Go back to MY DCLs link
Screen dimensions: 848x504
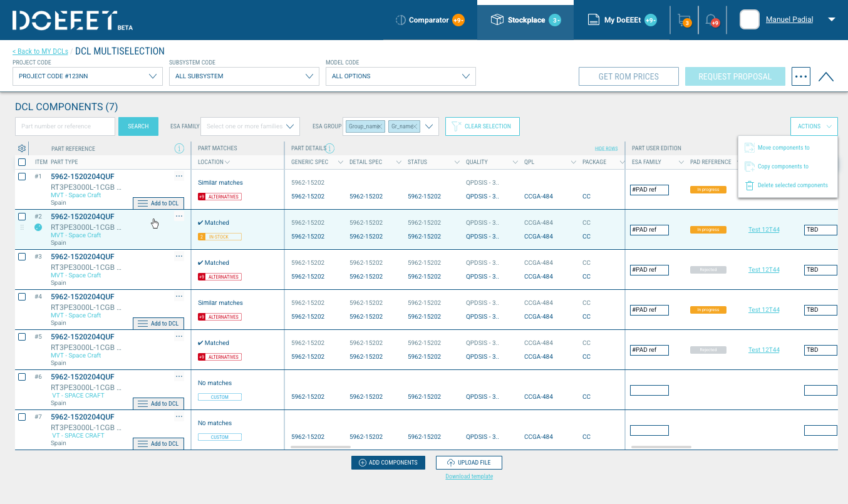click(41, 51)
